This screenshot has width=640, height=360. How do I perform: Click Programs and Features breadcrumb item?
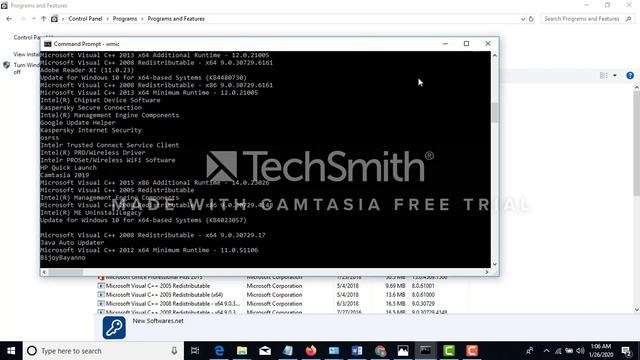176,19
